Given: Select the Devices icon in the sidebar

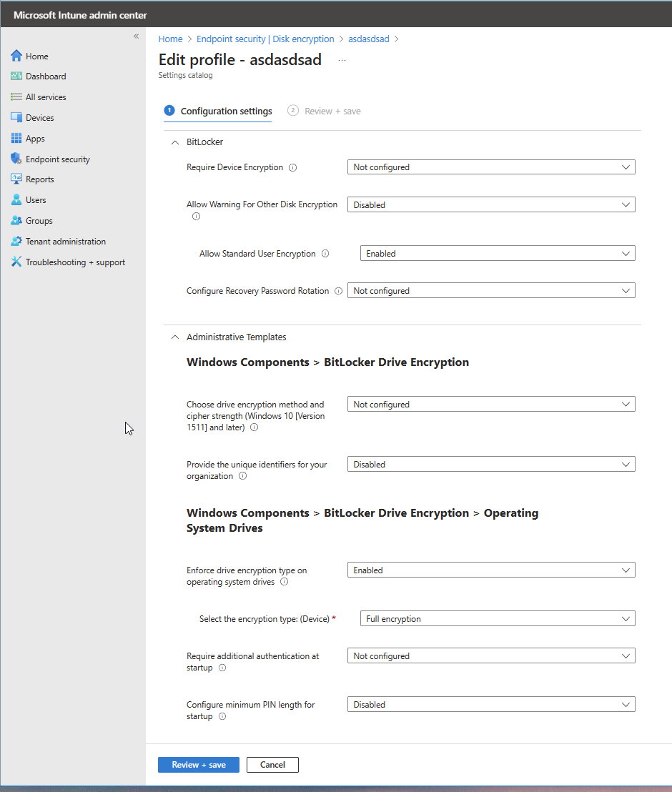Looking at the screenshot, I should pyautogui.click(x=16, y=117).
